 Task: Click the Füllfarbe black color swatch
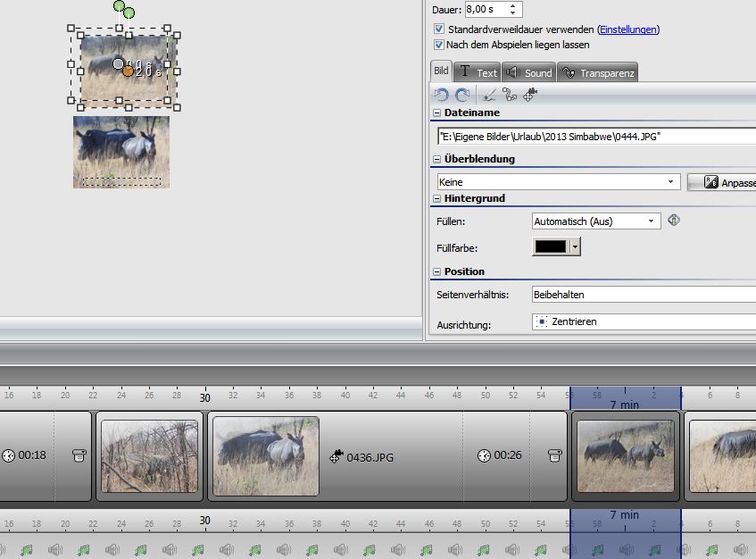click(551, 246)
